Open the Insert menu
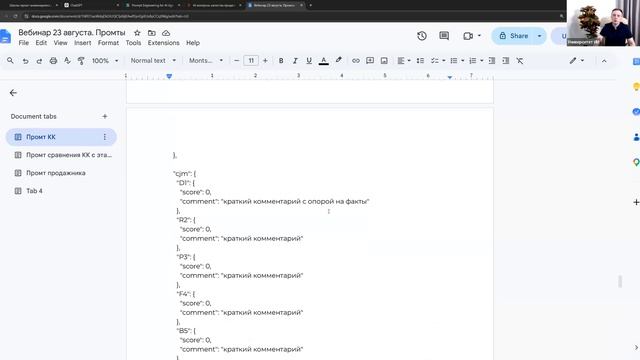The image size is (640, 360). click(x=82, y=43)
